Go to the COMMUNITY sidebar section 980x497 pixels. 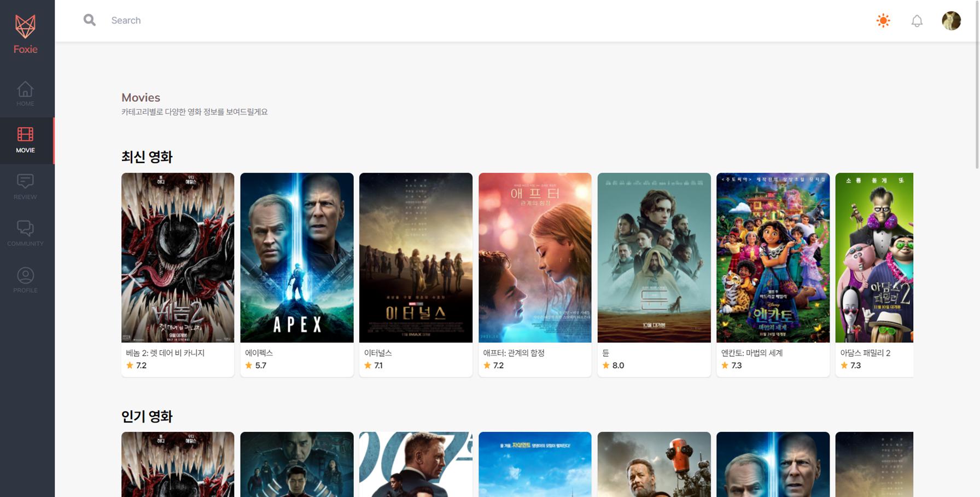click(25, 234)
